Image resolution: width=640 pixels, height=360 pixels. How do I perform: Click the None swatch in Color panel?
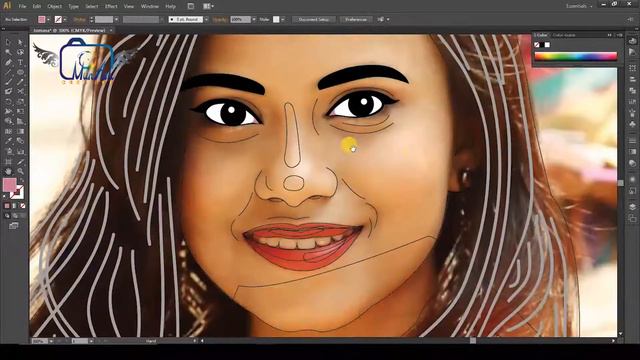537,45
